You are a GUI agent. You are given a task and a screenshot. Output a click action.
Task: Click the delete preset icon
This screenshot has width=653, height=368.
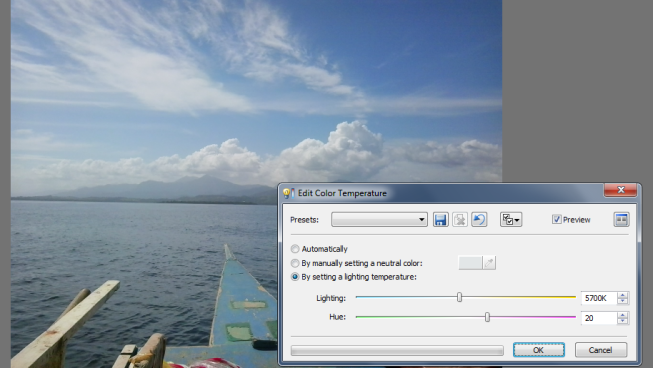click(460, 219)
